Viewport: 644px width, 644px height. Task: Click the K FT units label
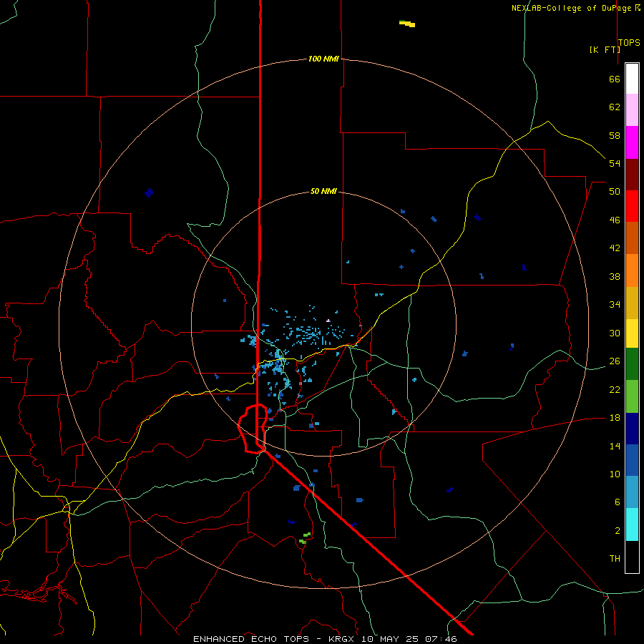point(605,49)
